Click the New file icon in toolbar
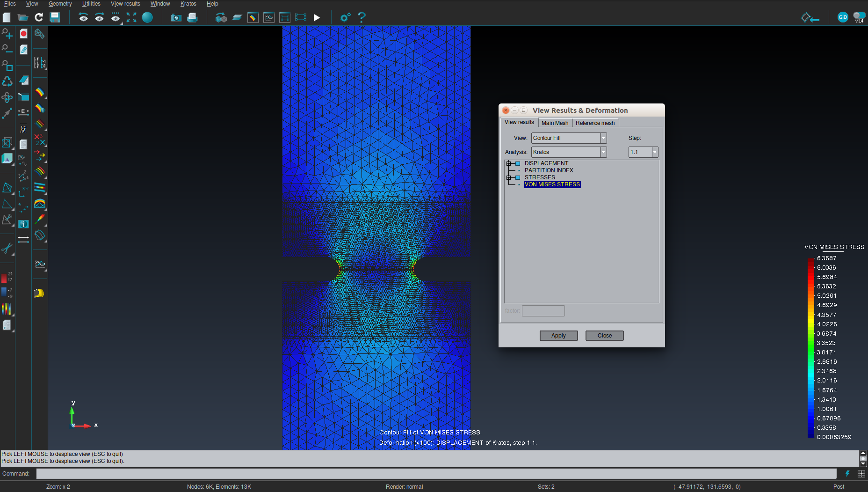The height and width of the screenshot is (492, 868). pyautogui.click(x=7, y=17)
